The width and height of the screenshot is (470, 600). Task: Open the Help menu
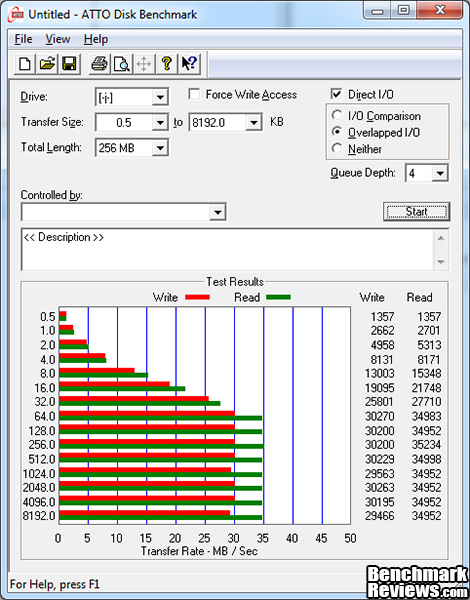[96, 39]
